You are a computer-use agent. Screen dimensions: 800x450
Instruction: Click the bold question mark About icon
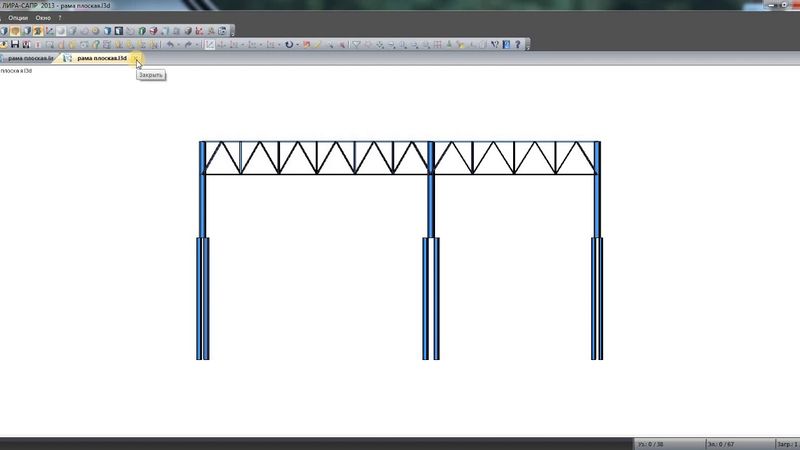[518, 44]
